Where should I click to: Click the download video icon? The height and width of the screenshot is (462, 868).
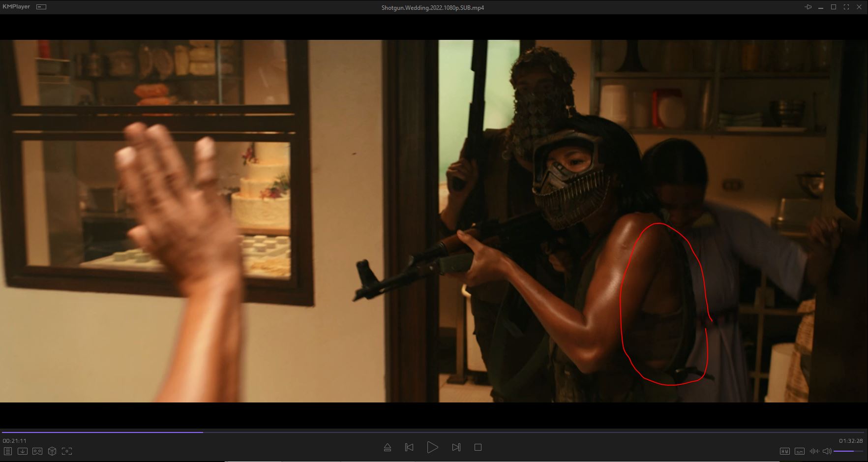(23, 451)
